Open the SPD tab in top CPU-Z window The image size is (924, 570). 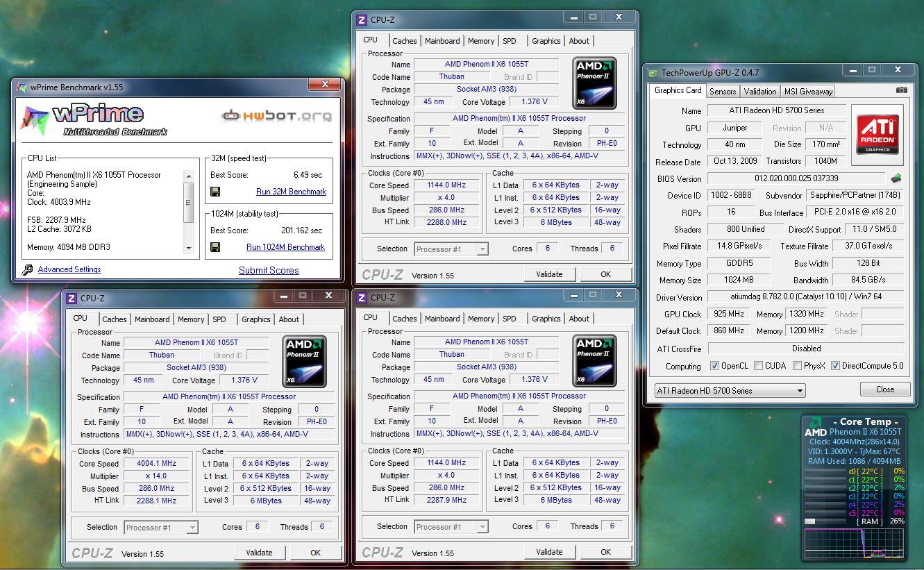(510, 41)
